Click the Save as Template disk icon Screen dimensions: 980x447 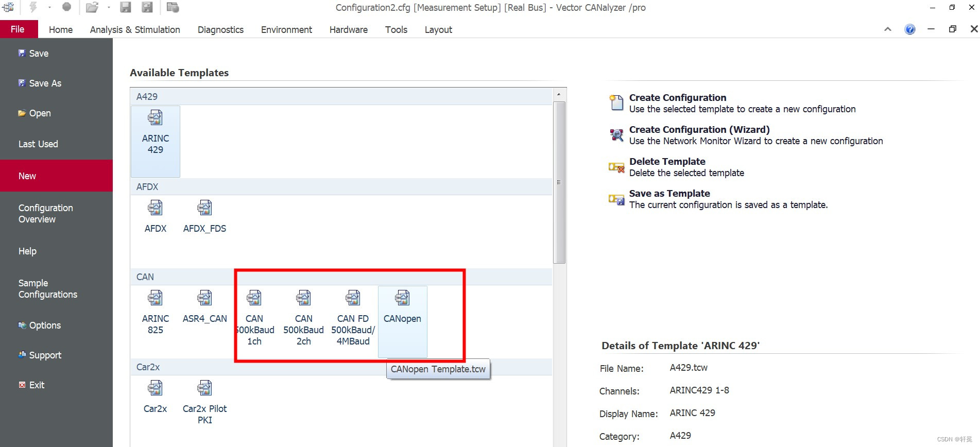tap(616, 199)
